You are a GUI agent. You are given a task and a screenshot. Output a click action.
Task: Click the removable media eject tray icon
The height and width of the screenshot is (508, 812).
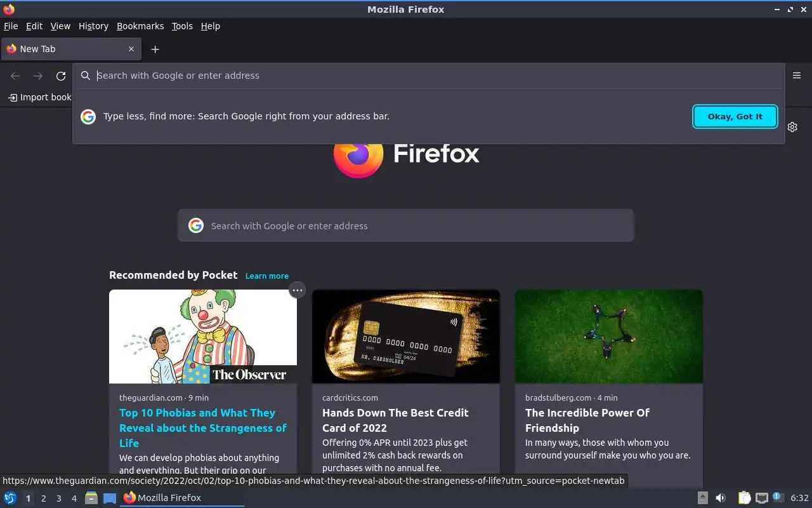click(703, 498)
